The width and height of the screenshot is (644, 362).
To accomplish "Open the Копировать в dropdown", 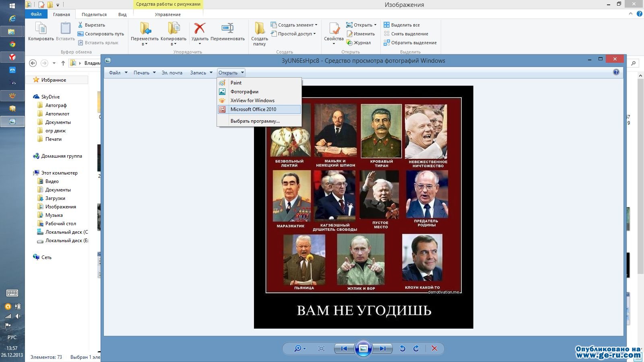I will 173,34.
